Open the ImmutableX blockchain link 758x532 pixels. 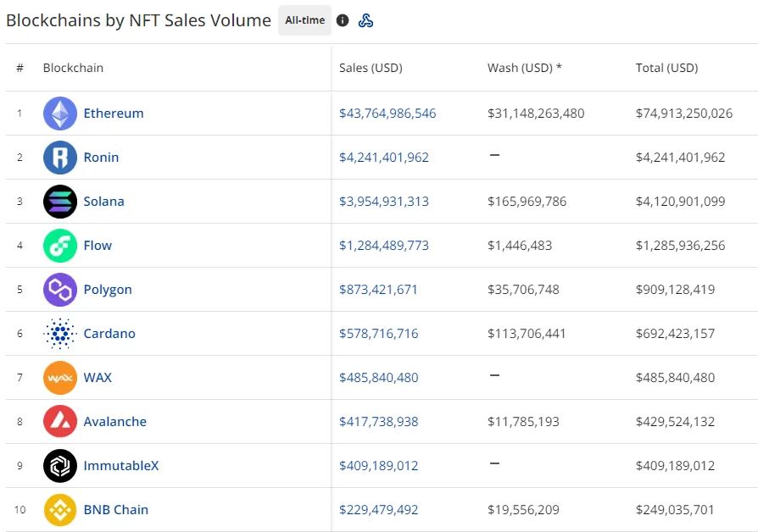click(121, 466)
